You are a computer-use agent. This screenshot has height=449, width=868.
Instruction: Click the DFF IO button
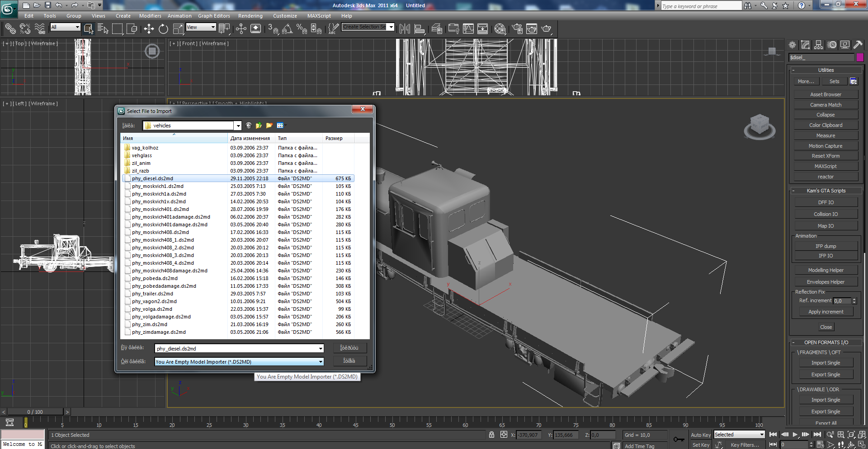(x=826, y=202)
